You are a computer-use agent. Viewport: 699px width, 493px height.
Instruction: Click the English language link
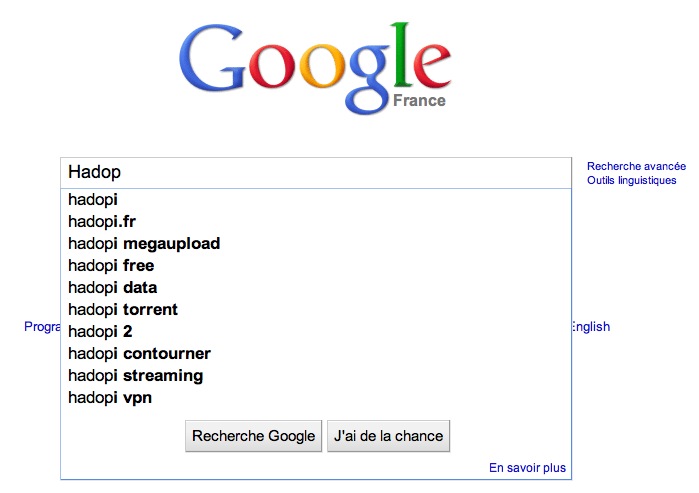(x=590, y=327)
